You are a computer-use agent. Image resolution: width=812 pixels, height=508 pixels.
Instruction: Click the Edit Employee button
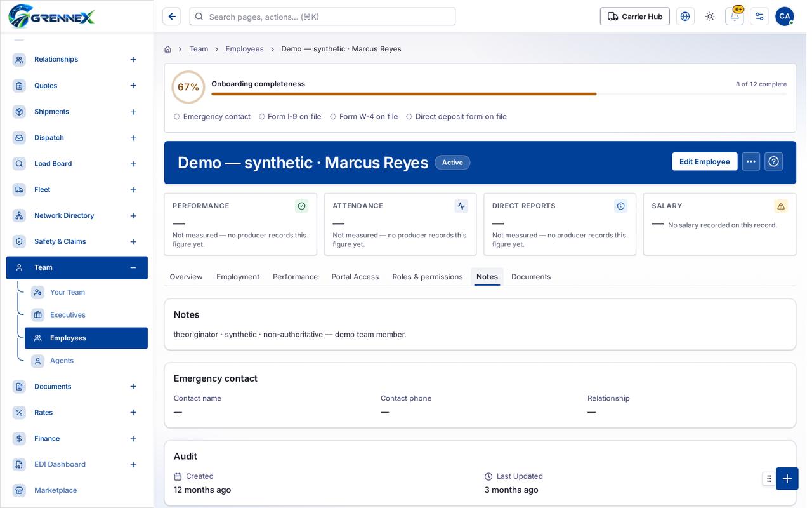pyautogui.click(x=705, y=161)
